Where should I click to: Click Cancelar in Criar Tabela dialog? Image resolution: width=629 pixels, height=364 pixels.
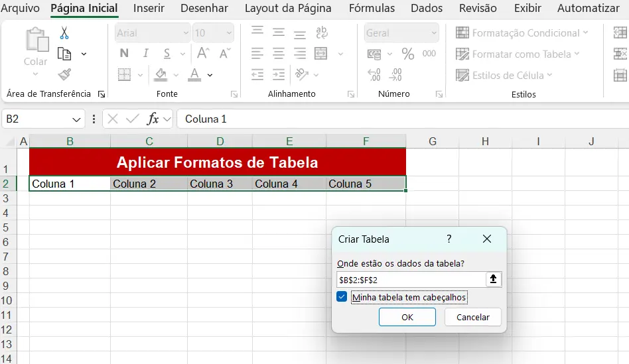click(x=473, y=317)
